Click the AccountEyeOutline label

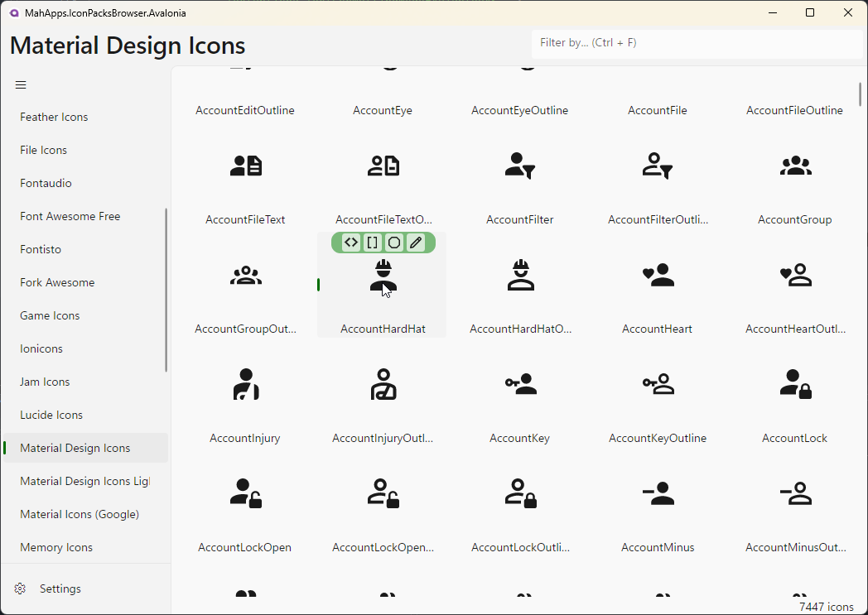click(x=520, y=111)
